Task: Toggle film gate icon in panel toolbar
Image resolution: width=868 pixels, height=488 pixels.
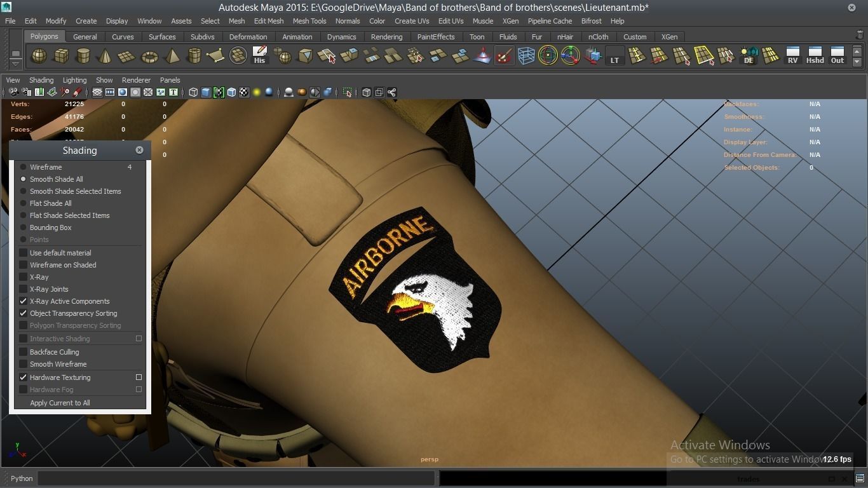Action: pos(110,92)
